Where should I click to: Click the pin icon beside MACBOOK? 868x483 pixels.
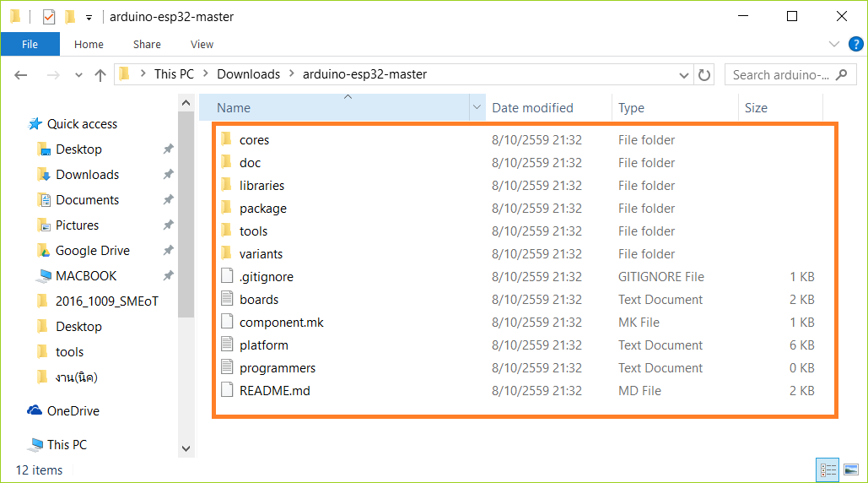point(169,275)
